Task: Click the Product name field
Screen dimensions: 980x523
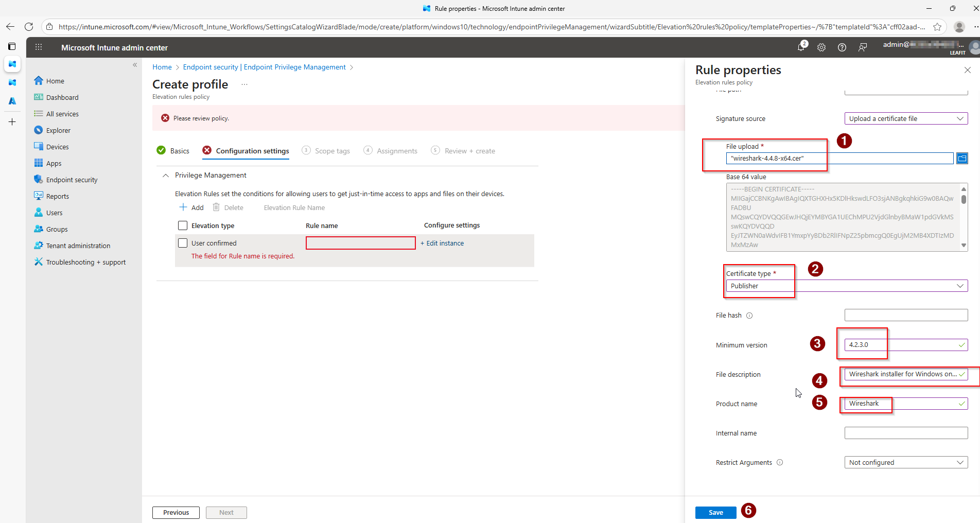Action: pos(906,404)
